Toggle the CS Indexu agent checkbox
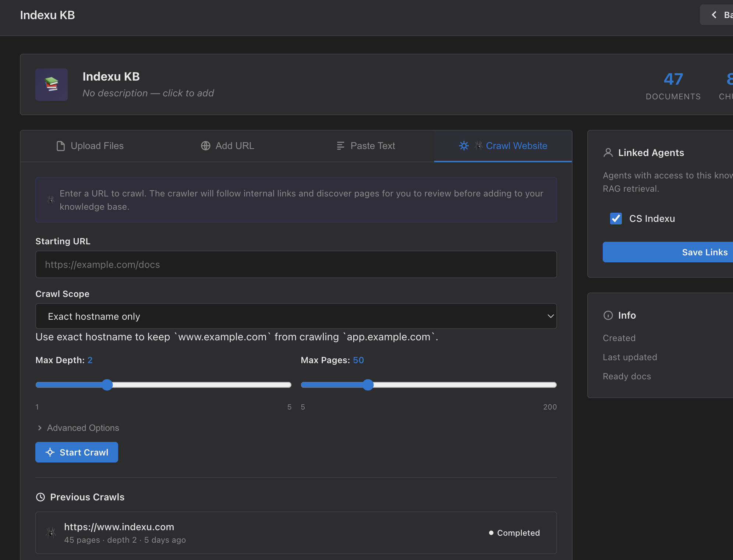 click(616, 219)
